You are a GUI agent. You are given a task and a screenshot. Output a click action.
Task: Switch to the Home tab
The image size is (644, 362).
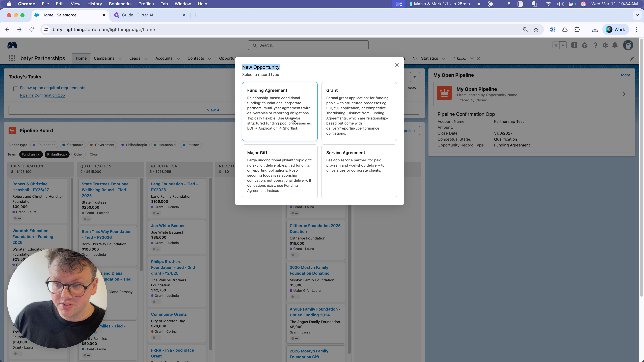coord(81,58)
